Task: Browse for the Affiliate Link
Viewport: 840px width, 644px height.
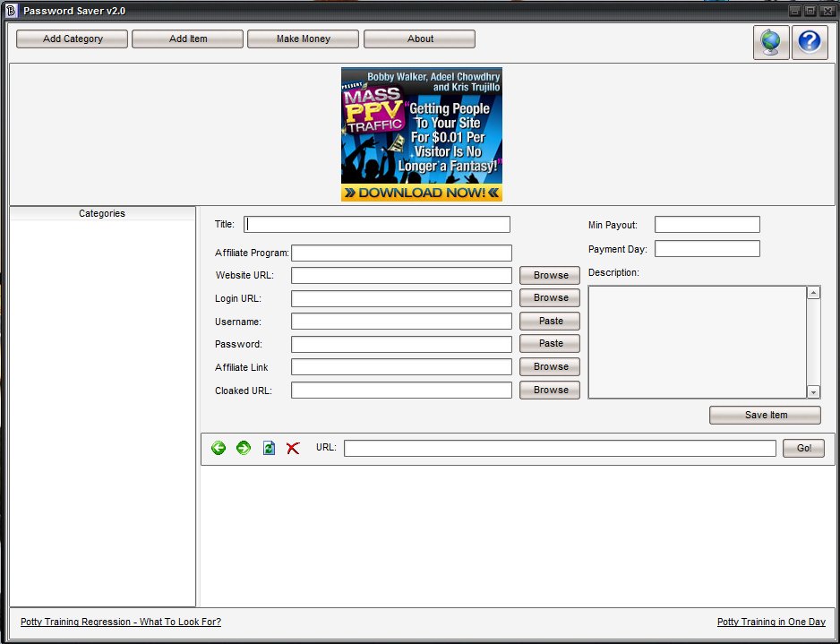Action: point(550,367)
